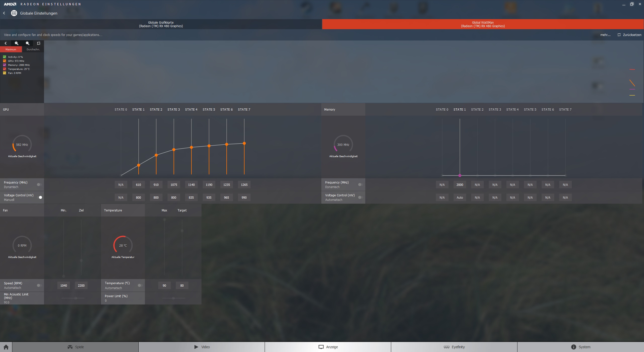
Task: Zoom in on the histogram graph
Action: (17, 43)
